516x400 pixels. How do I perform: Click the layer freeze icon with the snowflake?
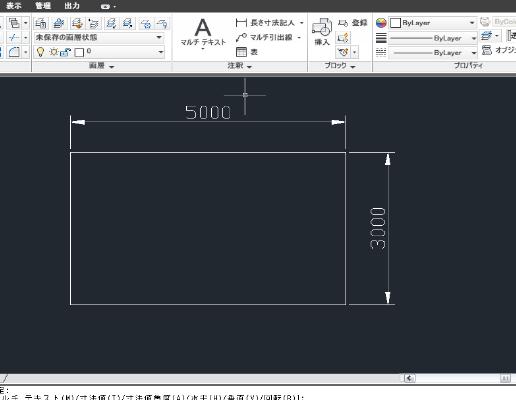click(146, 23)
